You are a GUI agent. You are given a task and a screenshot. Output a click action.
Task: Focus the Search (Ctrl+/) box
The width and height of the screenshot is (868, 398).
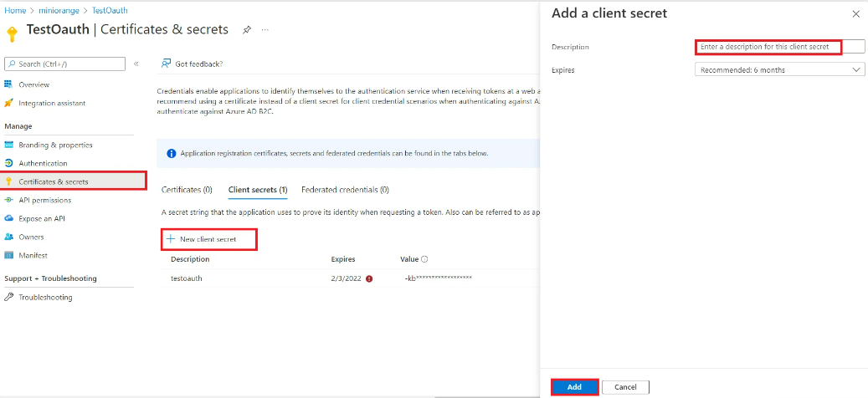pos(64,64)
